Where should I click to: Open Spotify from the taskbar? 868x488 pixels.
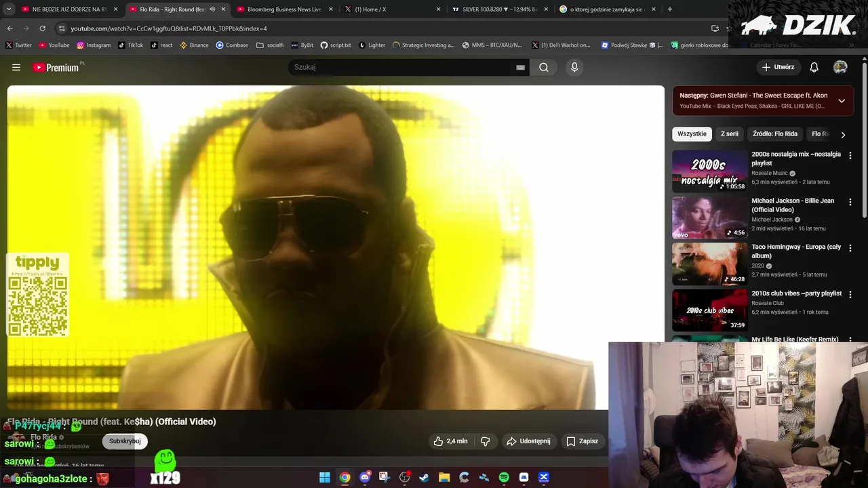tap(504, 478)
